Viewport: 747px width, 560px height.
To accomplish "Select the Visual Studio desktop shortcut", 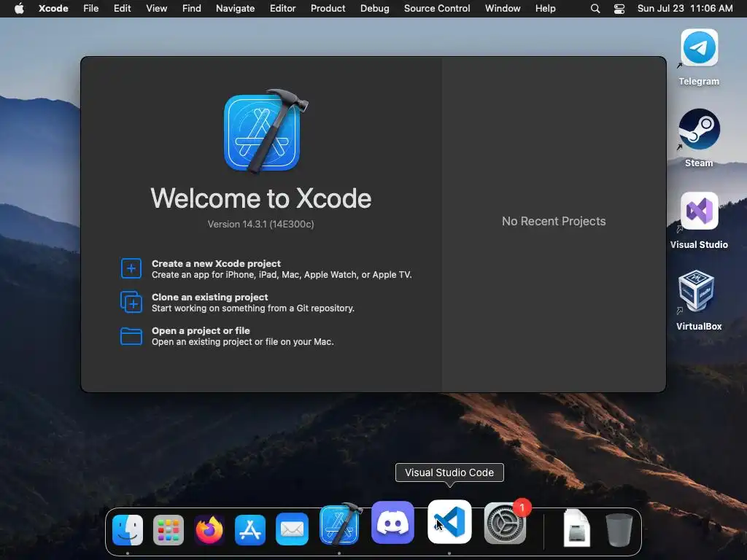I will click(x=699, y=220).
